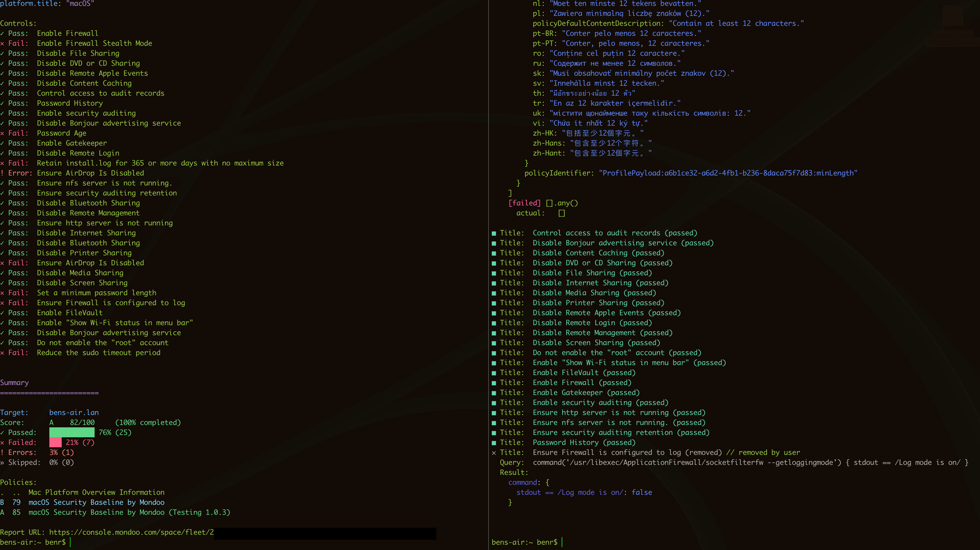The width and height of the screenshot is (980, 550).
Task: Click the policyIdentifier ProfilePayload string
Action: (x=728, y=173)
